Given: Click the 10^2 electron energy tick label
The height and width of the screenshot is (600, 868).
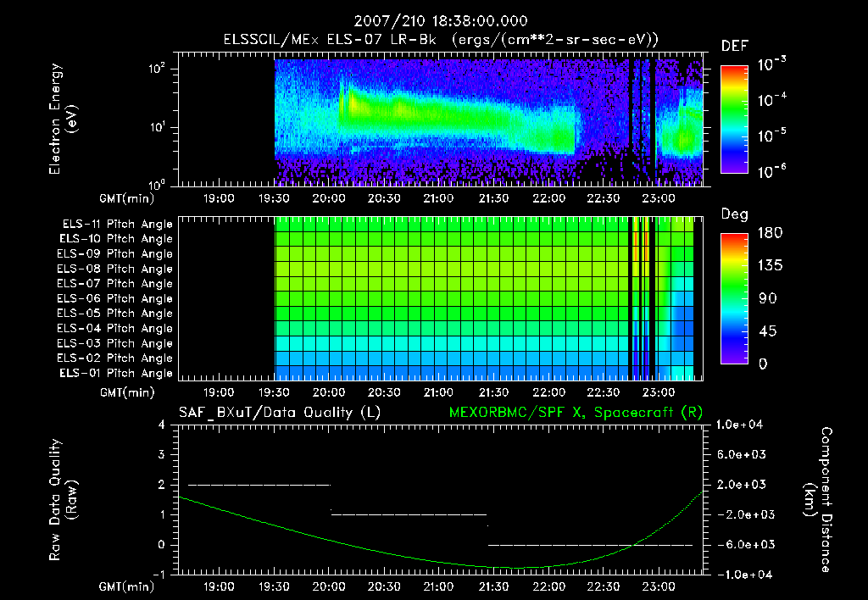Looking at the screenshot, I should tap(157, 69).
